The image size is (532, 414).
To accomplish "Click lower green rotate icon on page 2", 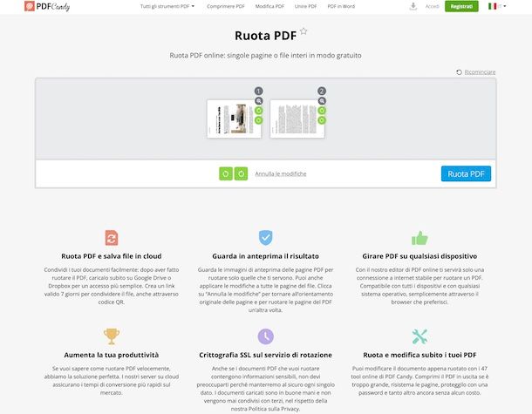I will tap(322, 120).
